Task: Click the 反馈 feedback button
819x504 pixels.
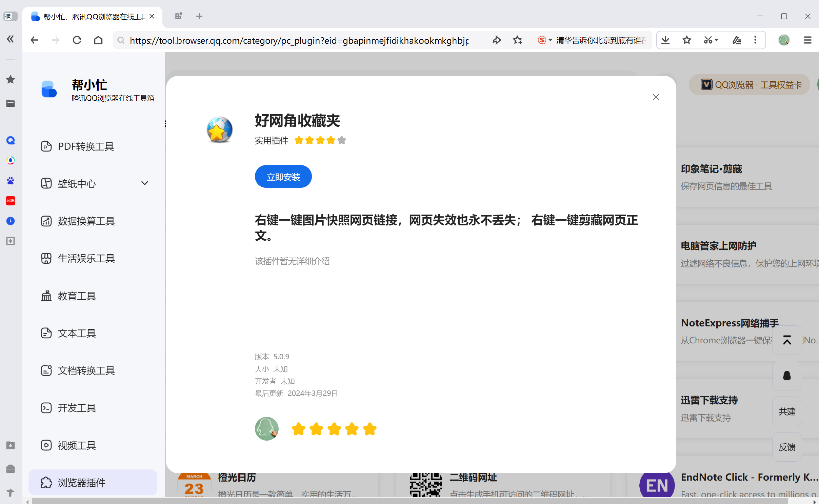Action: 787,447
